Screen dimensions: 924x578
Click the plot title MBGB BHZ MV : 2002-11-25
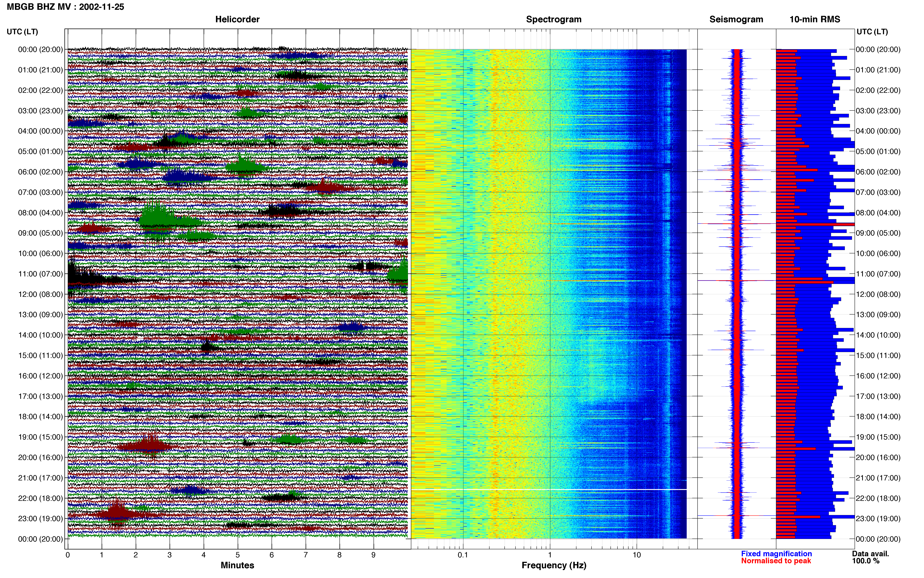[x=65, y=7]
